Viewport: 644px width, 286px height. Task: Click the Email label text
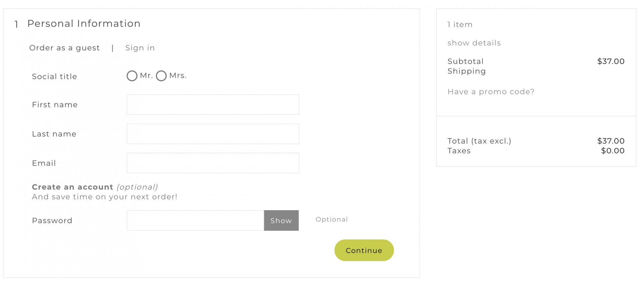pos(44,163)
